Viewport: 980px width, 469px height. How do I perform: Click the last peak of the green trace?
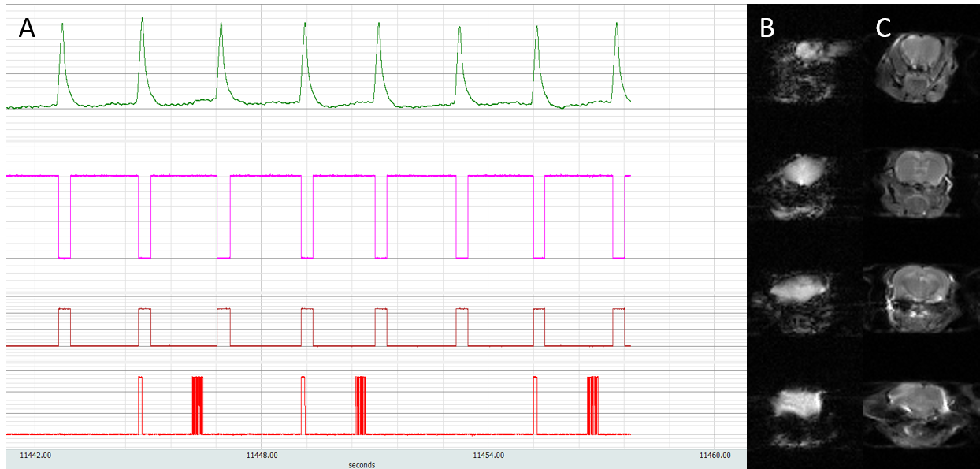point(616,24)
